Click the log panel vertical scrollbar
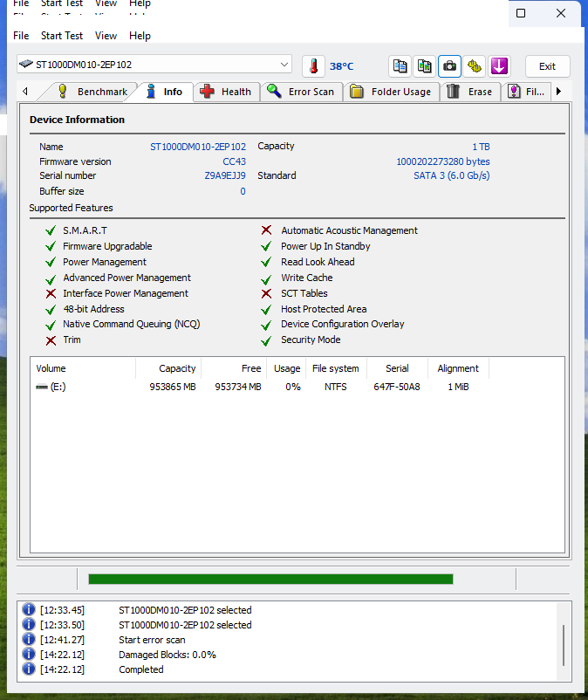The image size is (588, 700). pyautogui.click(x=564, y=644)
